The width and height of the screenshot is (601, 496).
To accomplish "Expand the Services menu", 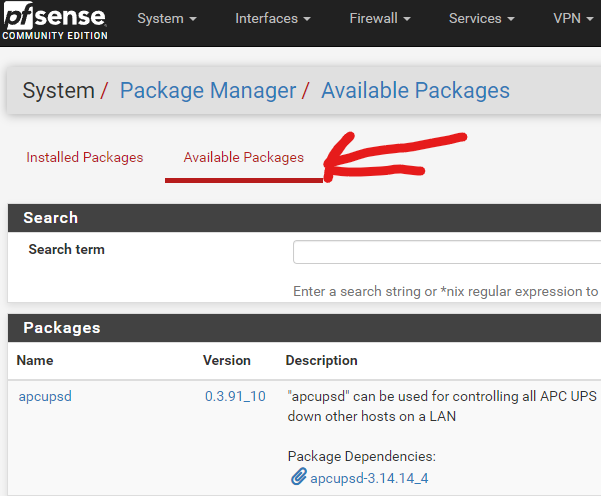I will [481, 18].
